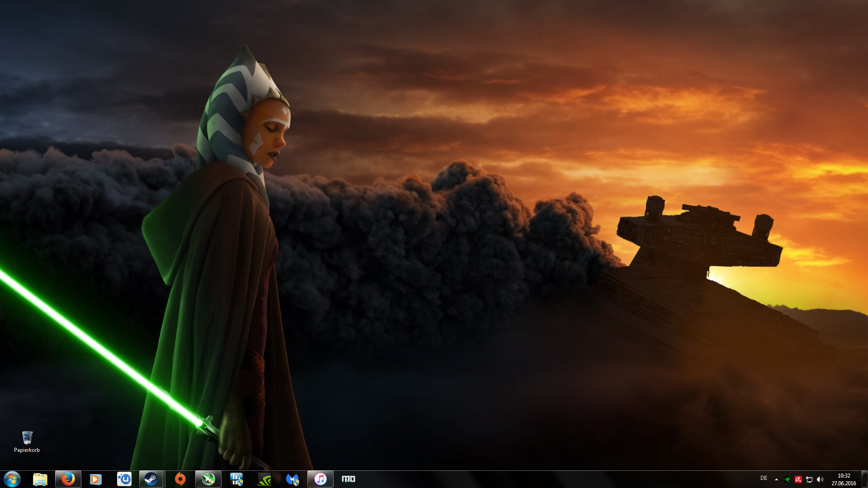Launch the Origin client icon
Image resolution: width=868 pixels, height=488 pixels.
[180, 479]
